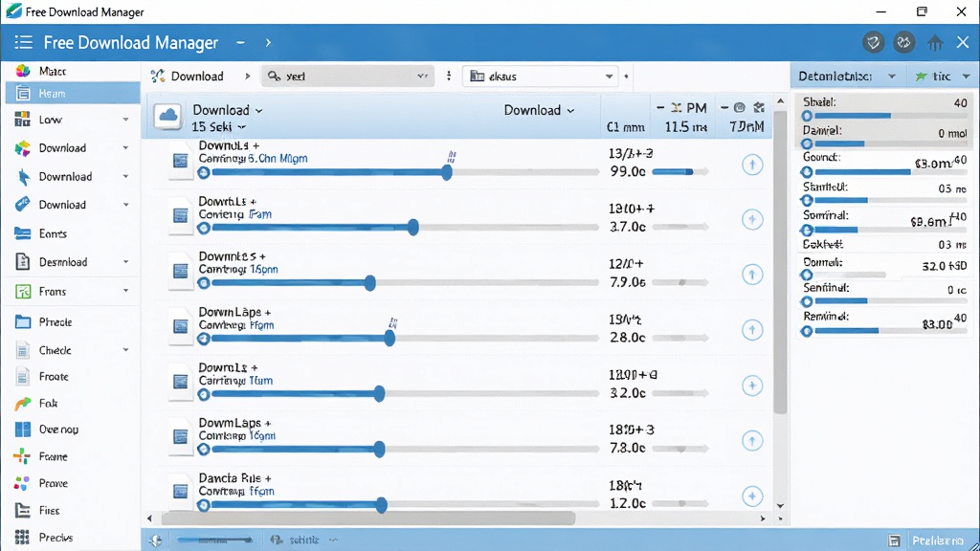This screenshot has width=980, height=551.
Task: Click upload arrow for the 7.8.0c row
Action: 752,440
